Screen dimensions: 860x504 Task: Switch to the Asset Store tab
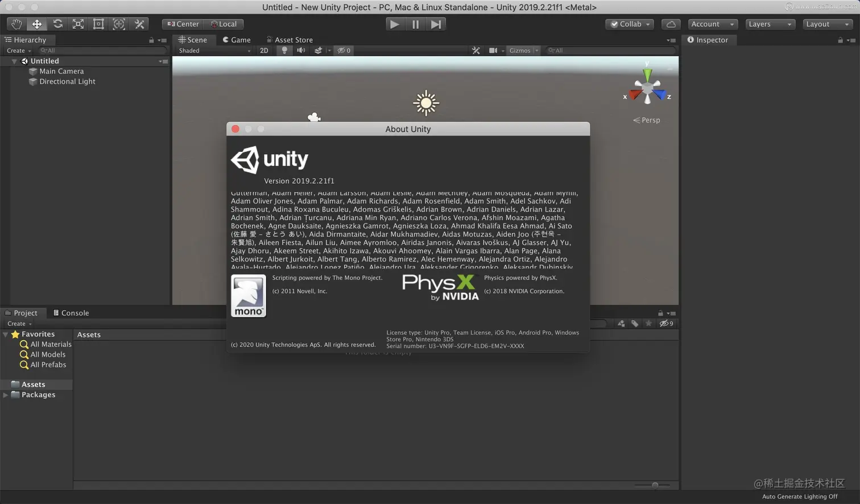[x=290, y=40]
